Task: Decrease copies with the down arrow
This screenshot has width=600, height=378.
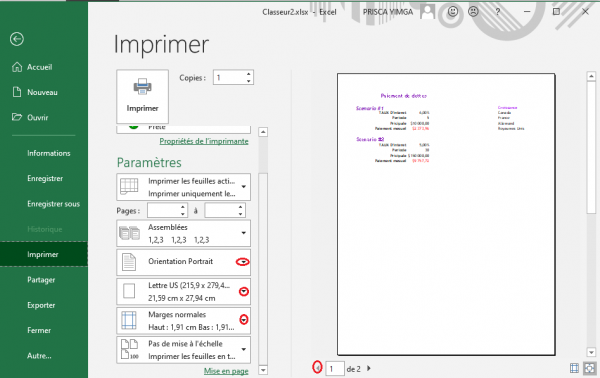Action: (249, 81)
